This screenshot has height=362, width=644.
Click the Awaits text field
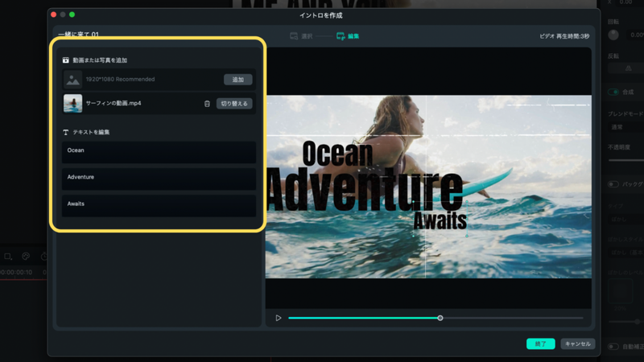pyautogui.click(x=159, y=206)
